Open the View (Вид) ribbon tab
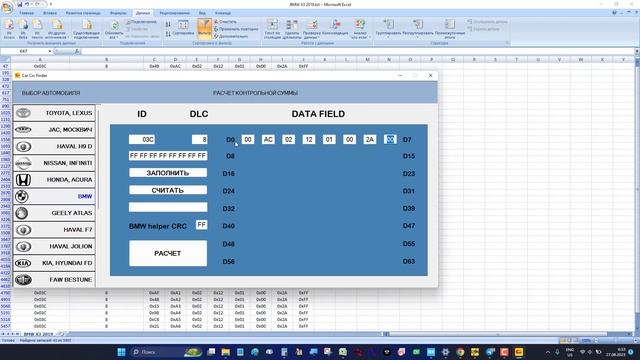The width and height of the screenshot is (640, 360). 202,13
